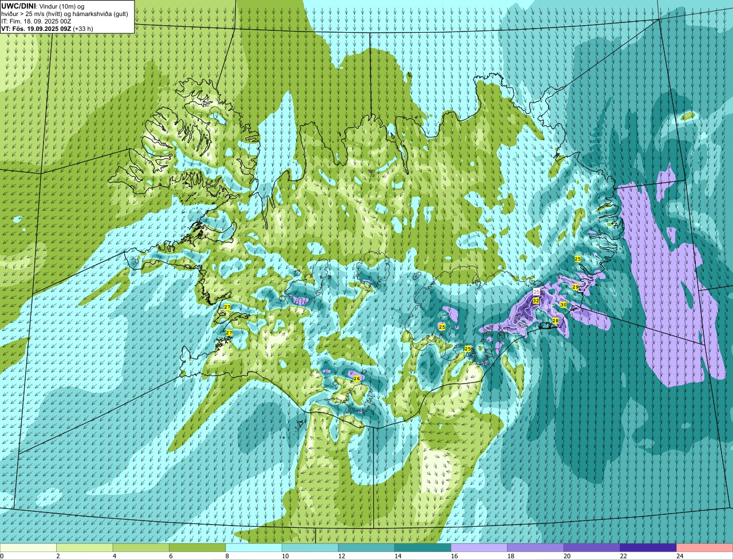The width and height of the screenshot is (733, 560).
Task: Click the 8–10 m/s light cyan legend swatch
Action: pyautogui.click(x=254, y=547)
